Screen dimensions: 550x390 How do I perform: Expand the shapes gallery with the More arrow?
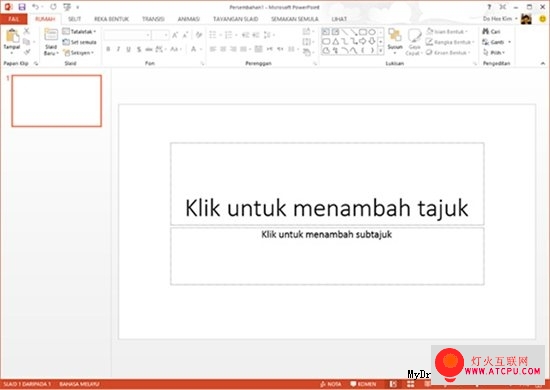(x=381, y=51)
